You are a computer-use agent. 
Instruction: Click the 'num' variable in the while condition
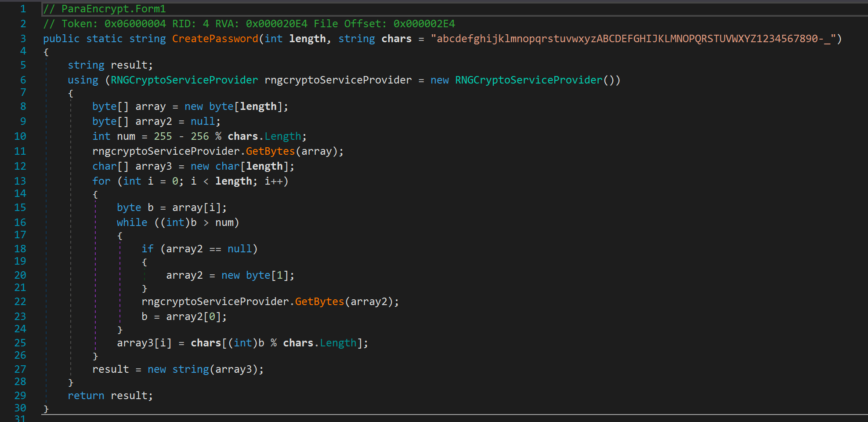point(224,222)
